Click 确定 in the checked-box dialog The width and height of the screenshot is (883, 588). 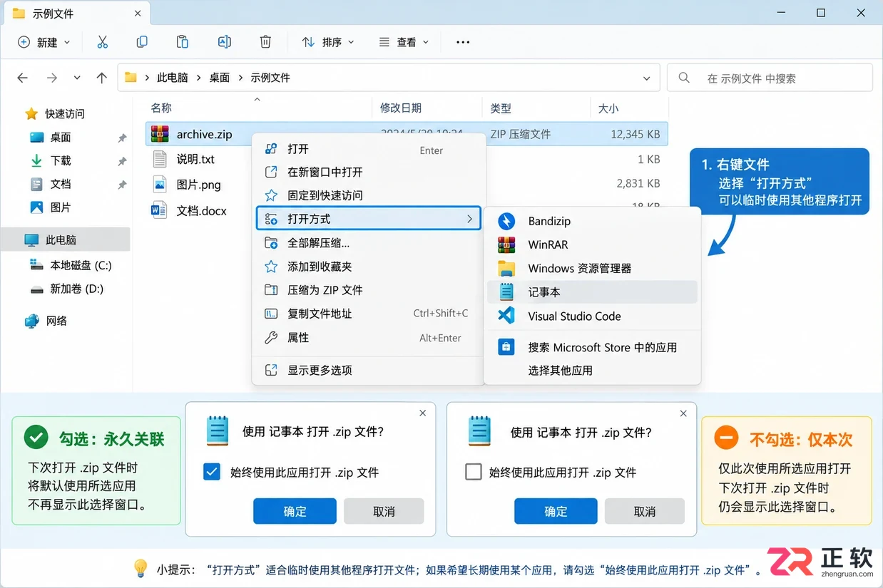click(295, 511)
